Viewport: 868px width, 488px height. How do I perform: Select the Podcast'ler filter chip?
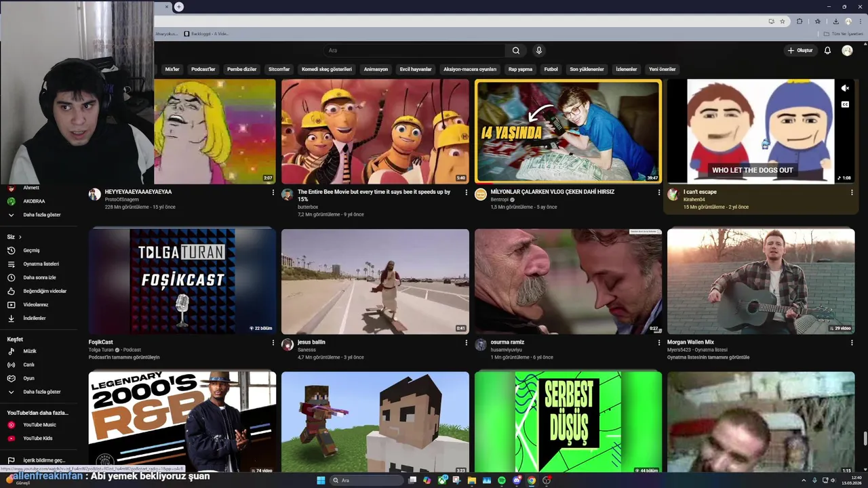[203, 69]
